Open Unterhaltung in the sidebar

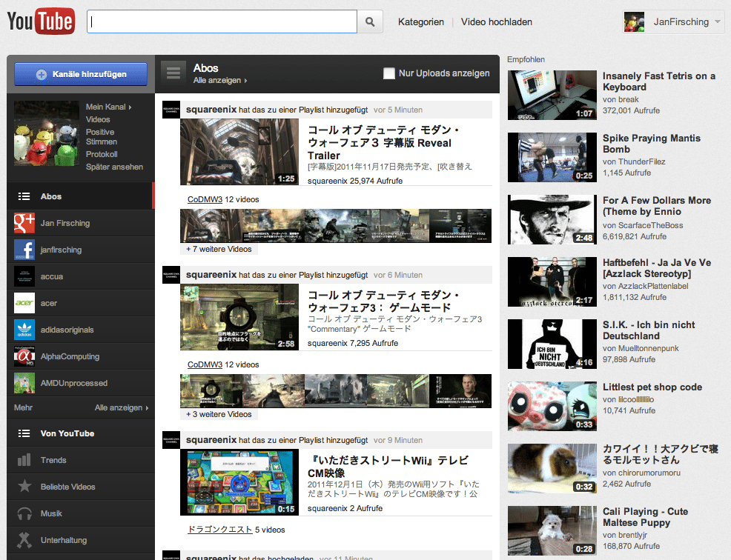tap(81, 540)
